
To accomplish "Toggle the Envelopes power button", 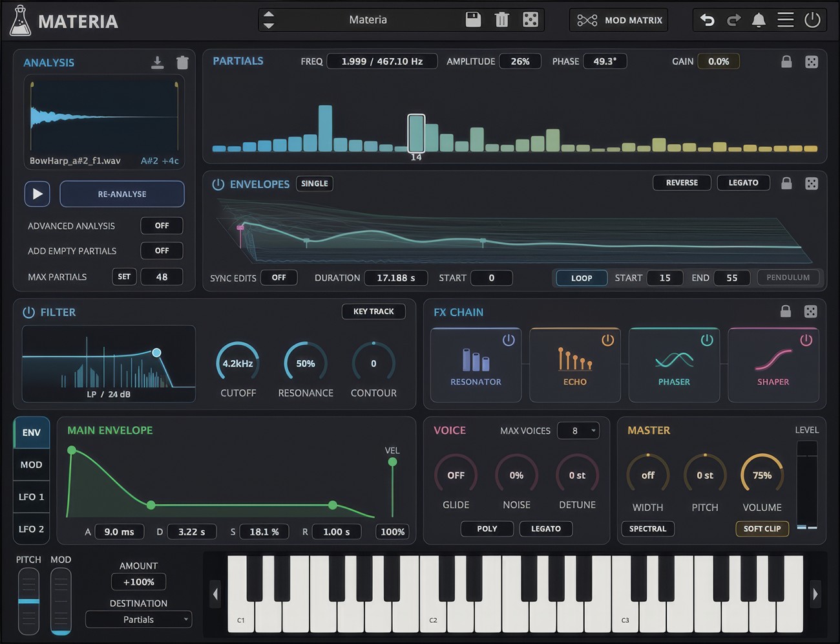I will (x=218, y=184).
